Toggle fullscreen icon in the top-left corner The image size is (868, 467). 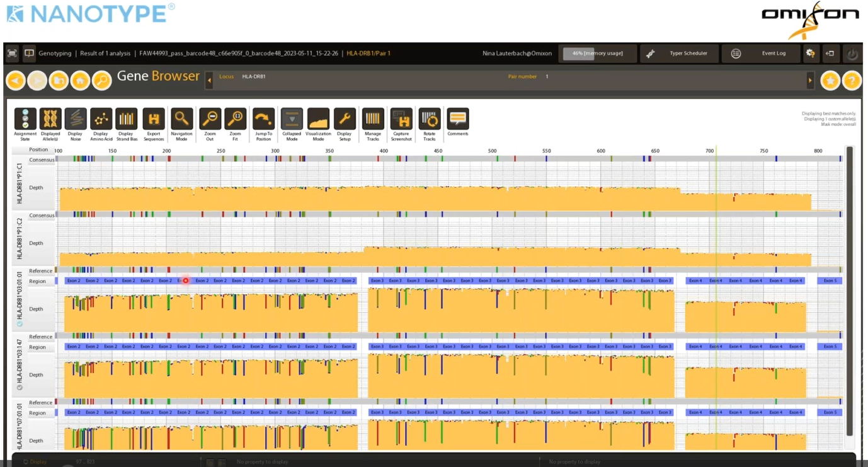tap(13, 54)
